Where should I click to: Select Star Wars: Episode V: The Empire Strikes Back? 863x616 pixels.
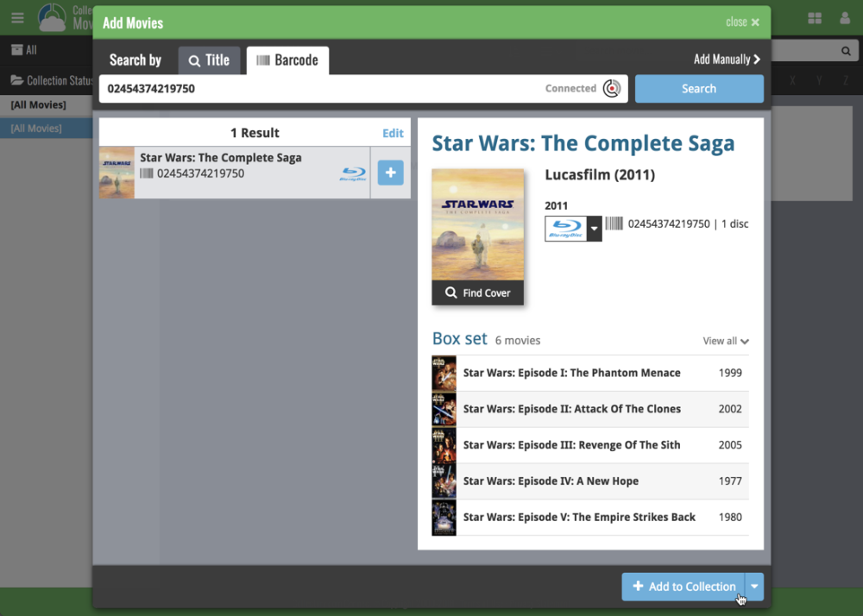(590, 518)
